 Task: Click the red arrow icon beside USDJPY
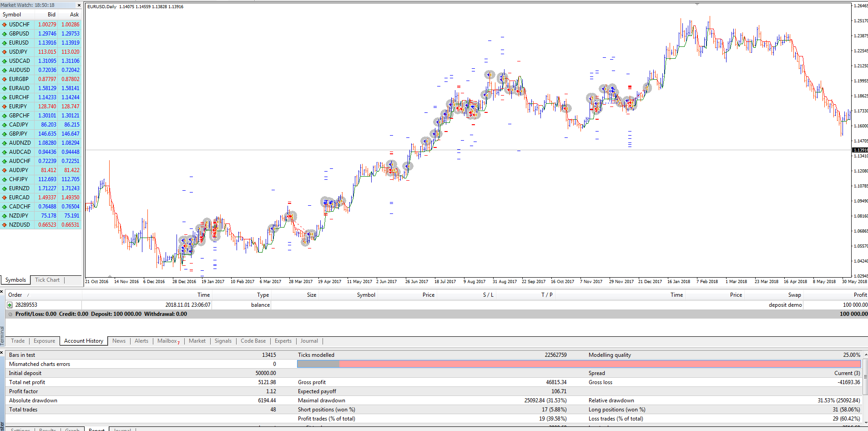click(x=5, y=52)
